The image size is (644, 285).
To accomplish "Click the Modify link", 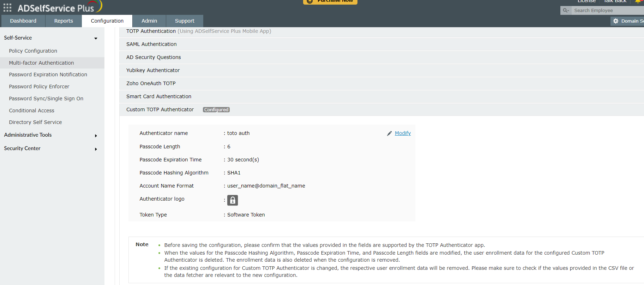I will [x=403, y=133].
